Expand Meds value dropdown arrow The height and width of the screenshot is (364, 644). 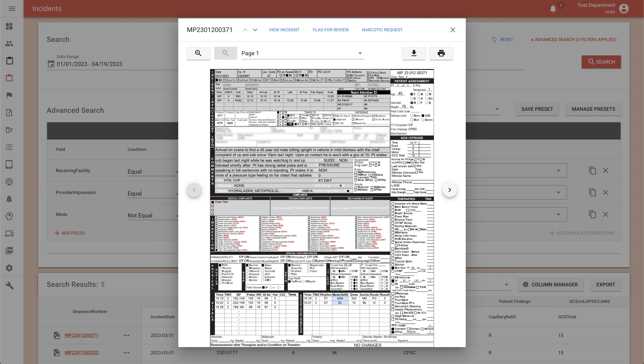(x=558, y=214)
